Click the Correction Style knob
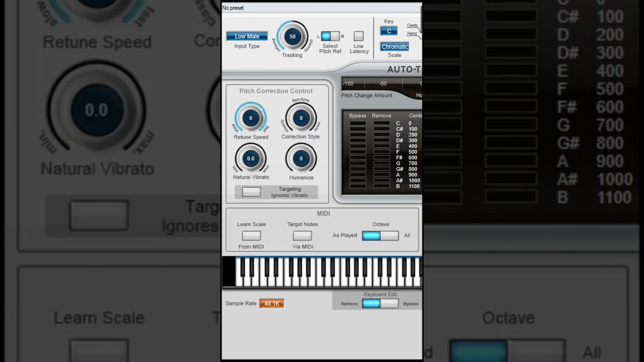This screenshot has width=644, height=362. point(301,118)
